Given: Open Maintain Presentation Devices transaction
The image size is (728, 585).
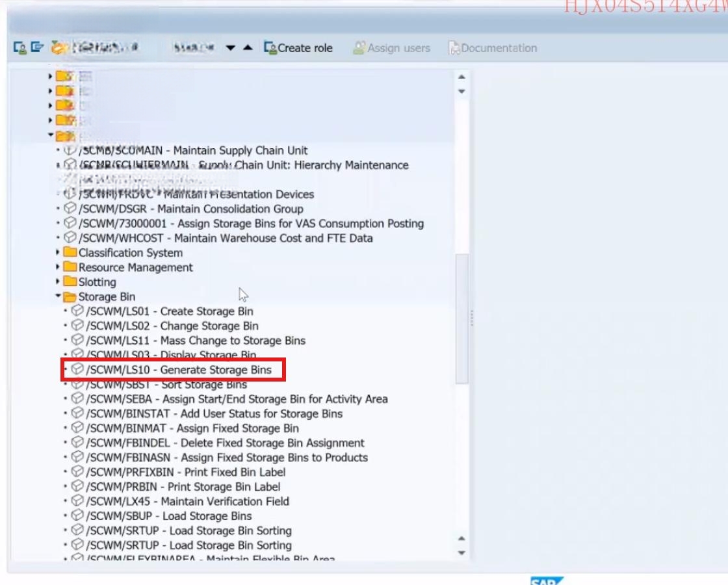Looking at the screenshot, I should [x=196, y=194].
